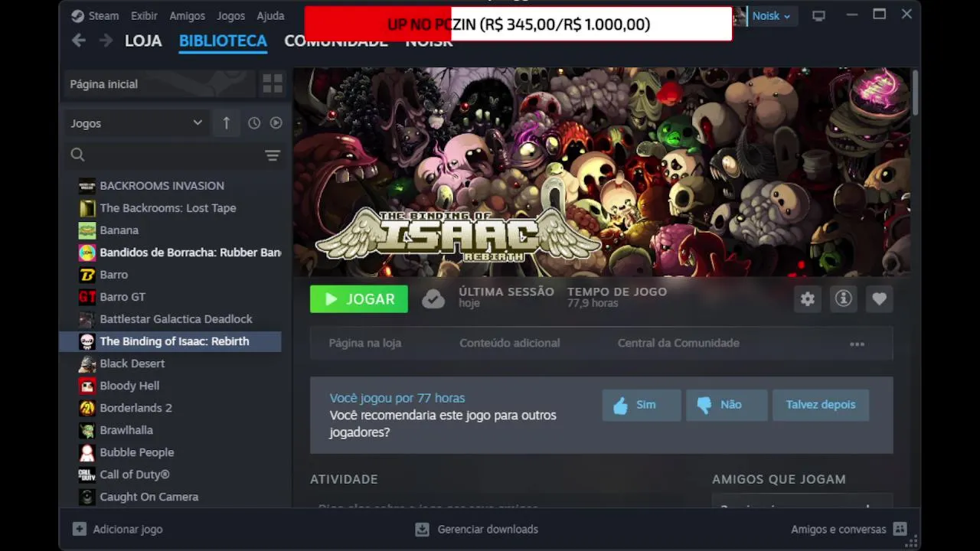The height and width of the screenshot is (551, 980).
Task: Click the Borderlands 2 game icon
Action: 87,408
